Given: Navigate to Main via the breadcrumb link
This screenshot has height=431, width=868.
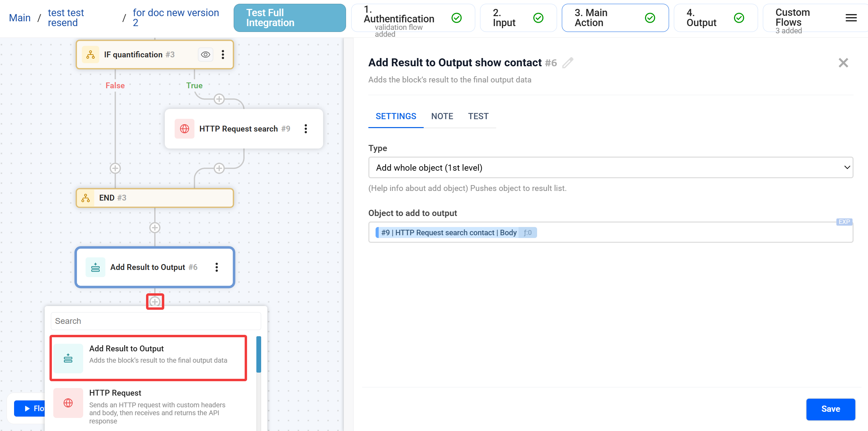Looking at the screenshot, I should 19,18.
